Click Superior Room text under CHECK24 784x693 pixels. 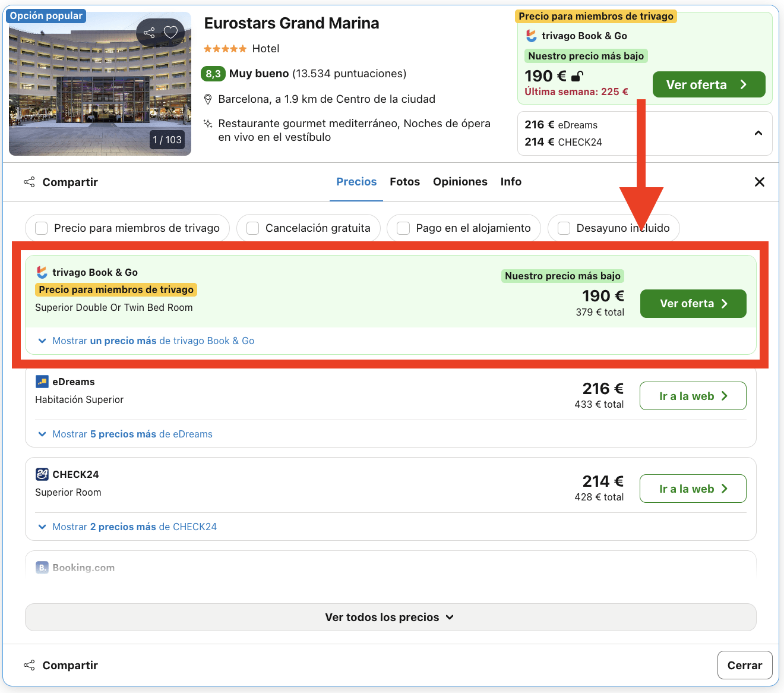click(68, 492)
